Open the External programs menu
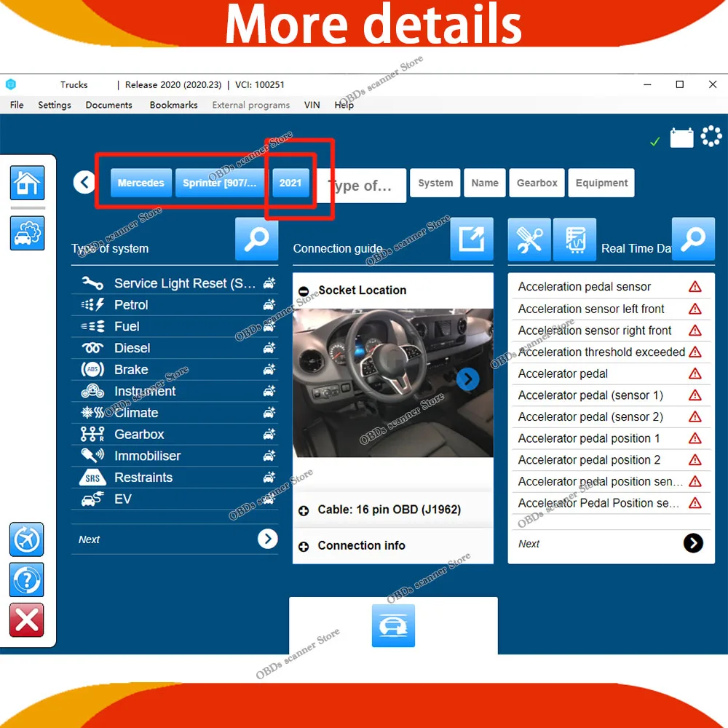The width and height of the screenshot is (728, 728). click(x=251, y=105)
